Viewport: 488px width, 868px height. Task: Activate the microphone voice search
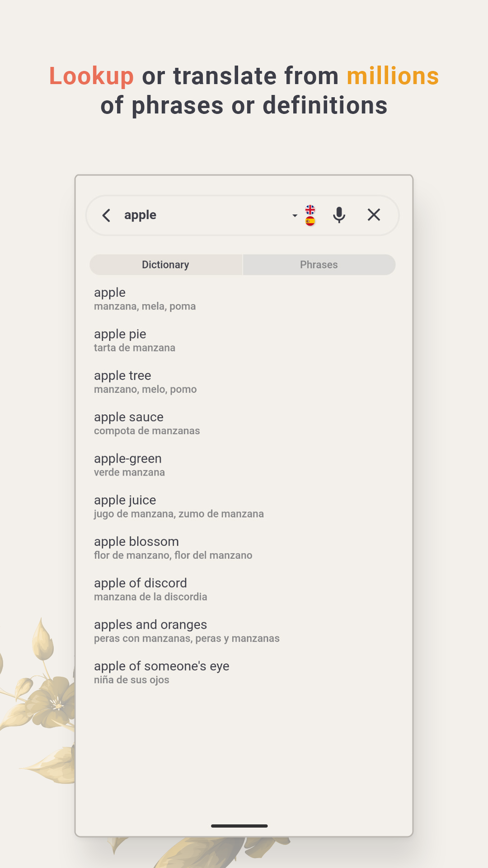[339, 215]
